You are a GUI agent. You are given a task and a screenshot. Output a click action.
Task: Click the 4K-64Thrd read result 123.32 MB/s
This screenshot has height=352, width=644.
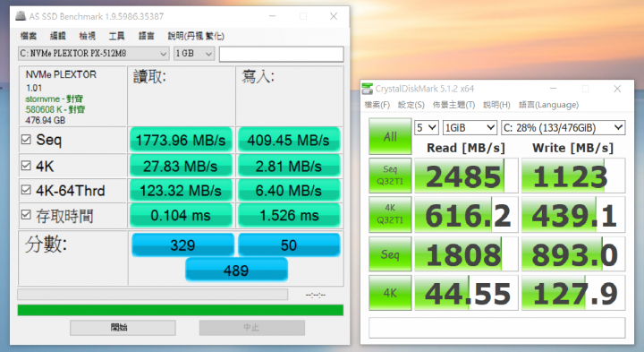[x=181, y=191]
